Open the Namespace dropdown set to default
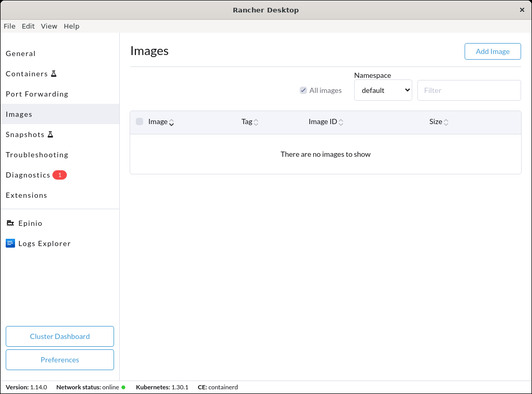The image size is (532, 394). [x=383, y=90]
